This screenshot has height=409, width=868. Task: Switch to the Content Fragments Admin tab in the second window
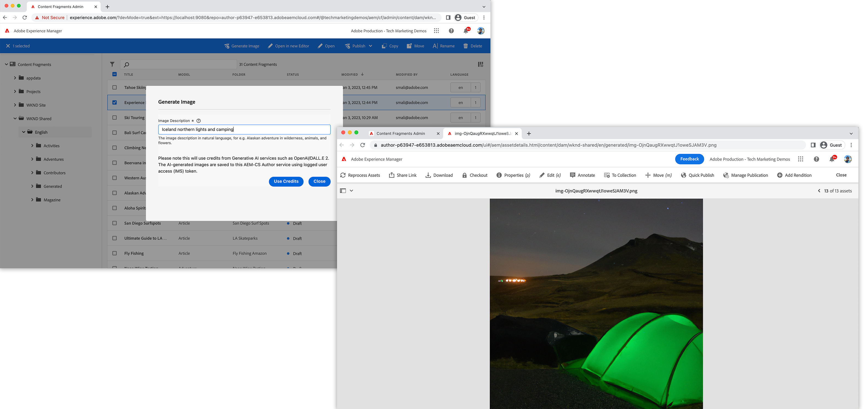click(400, 134)
